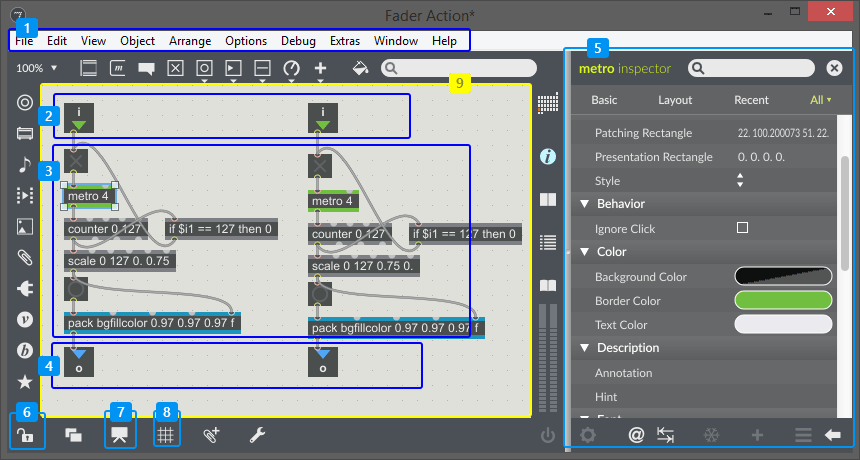This screenshot has width=860, height=460.
Task: Open the 100% zoom level dropdown
Action: [36, 68]
